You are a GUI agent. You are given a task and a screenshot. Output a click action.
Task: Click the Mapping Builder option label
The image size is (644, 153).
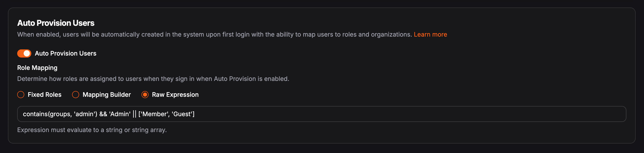click(x=106, y=95)
